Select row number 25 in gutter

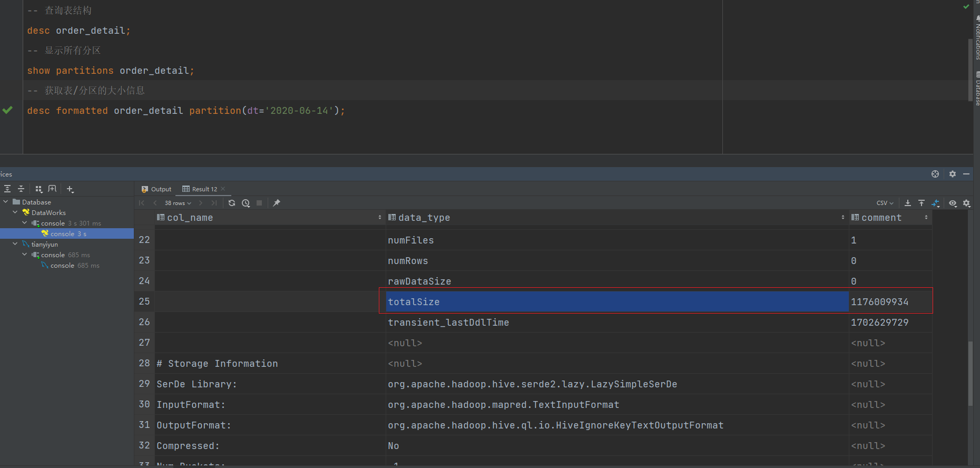click(x=144, y=301)
